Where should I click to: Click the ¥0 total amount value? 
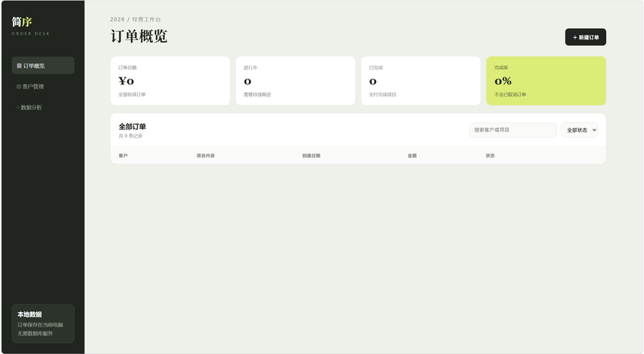126,80
